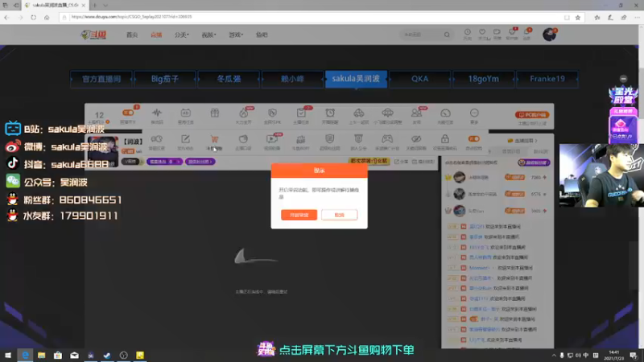This screenshot has width=644, height=362.
Task: Open the notification bell in header
Action: (x=526, y=32)
